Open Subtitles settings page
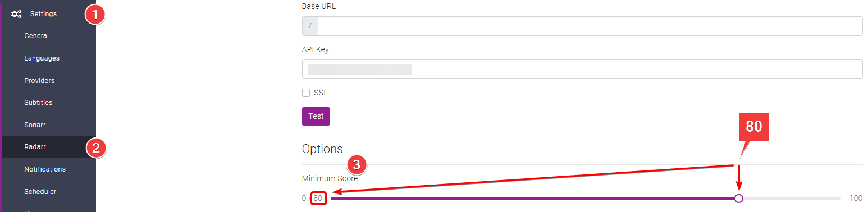 [x=38, y=103]
